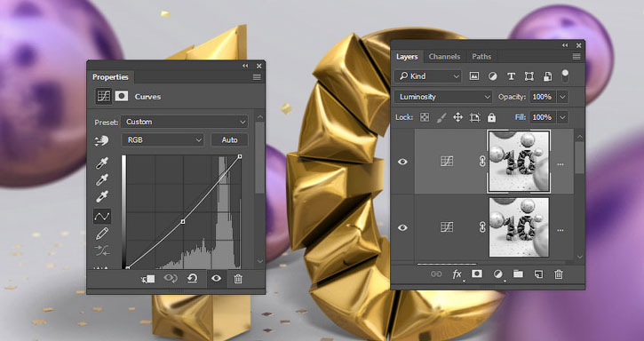The image size is (644, 341).
Task: Toggle layer filtering on or off
Action: pyautogui.click(x=565, y=75)
